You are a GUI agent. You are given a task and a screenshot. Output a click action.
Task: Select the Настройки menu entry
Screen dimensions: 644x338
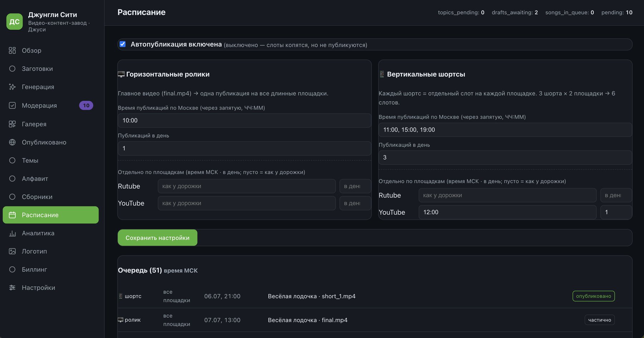pos(50,288)
